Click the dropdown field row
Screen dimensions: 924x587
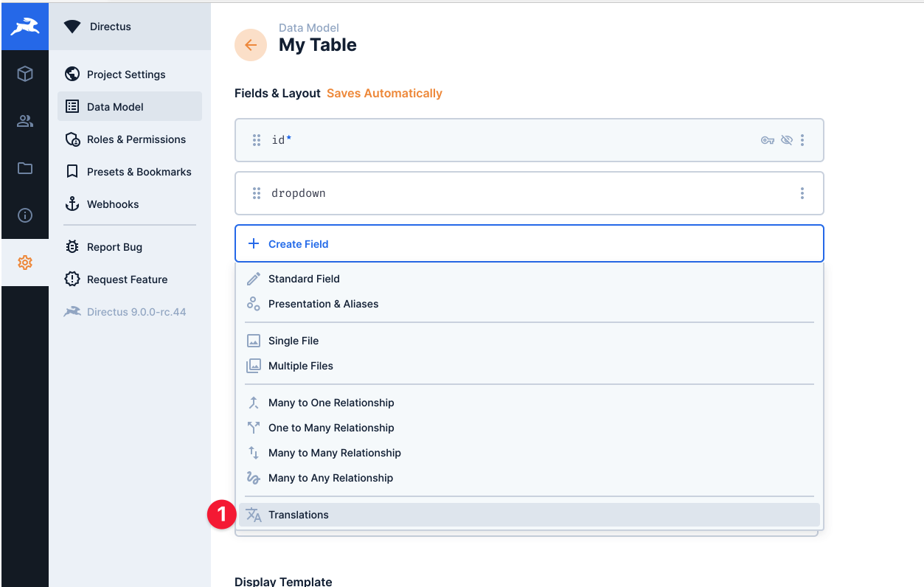(x=529, y=193)
